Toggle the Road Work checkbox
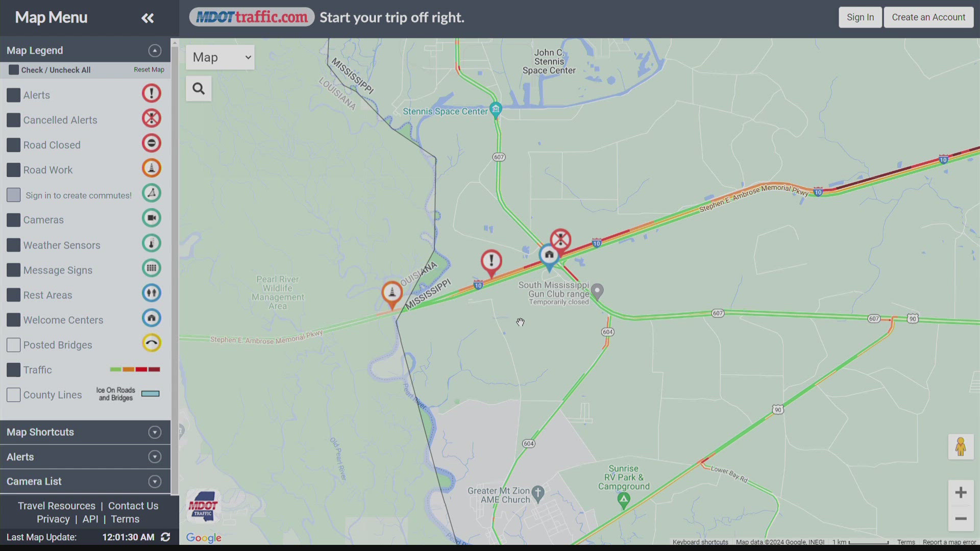 (13, 169)
